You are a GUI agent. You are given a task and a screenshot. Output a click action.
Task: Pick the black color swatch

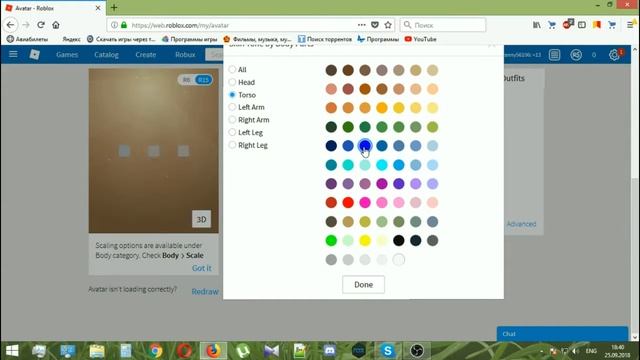[398, 240]
